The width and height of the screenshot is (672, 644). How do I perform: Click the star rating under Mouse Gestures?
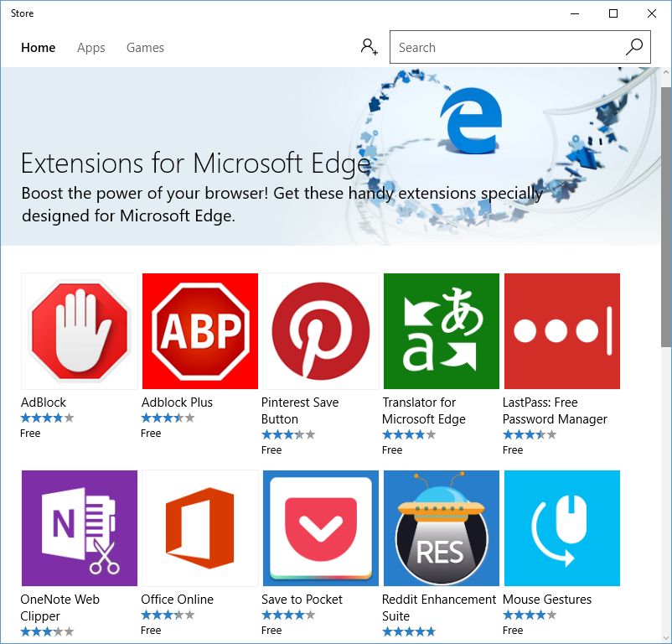click(530, 615)
